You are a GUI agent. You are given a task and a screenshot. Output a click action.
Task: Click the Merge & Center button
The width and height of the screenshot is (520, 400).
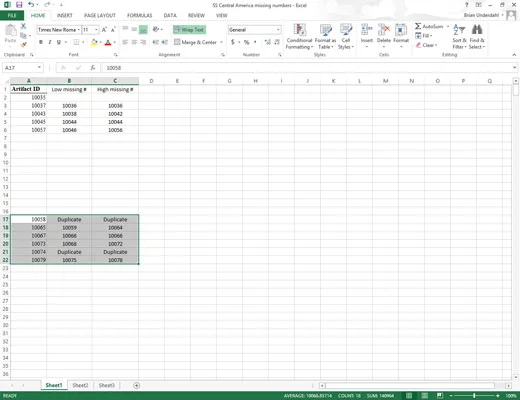(x=195, y=42)
